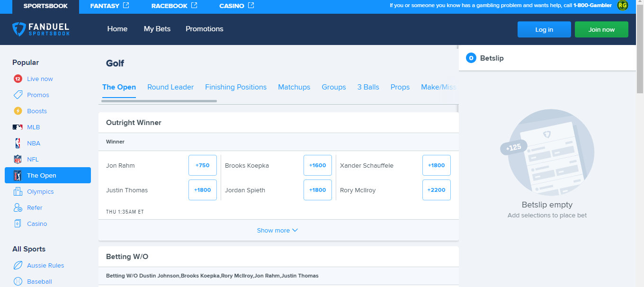
Task: Click the Betslip count badge
Action: tap(471, 58)
